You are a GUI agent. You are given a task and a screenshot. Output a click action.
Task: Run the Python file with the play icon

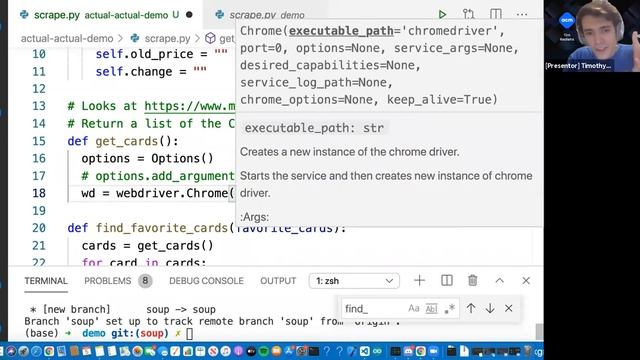[442, 15]
